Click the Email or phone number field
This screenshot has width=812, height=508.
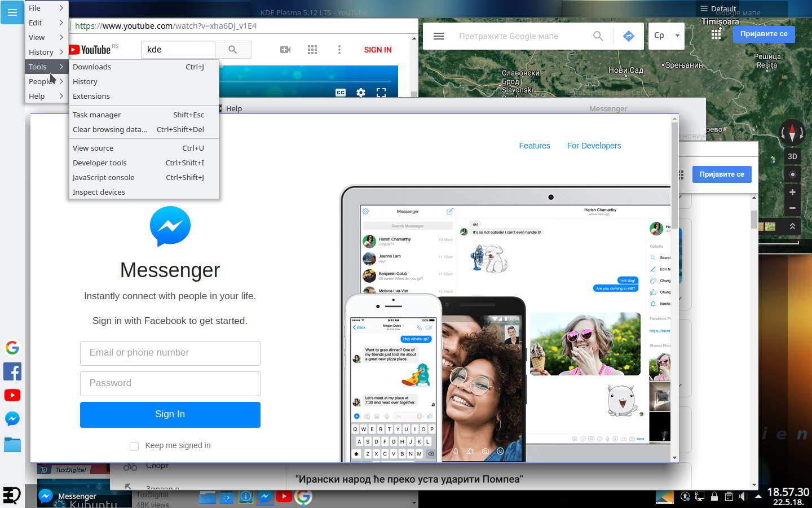(170, 353)
